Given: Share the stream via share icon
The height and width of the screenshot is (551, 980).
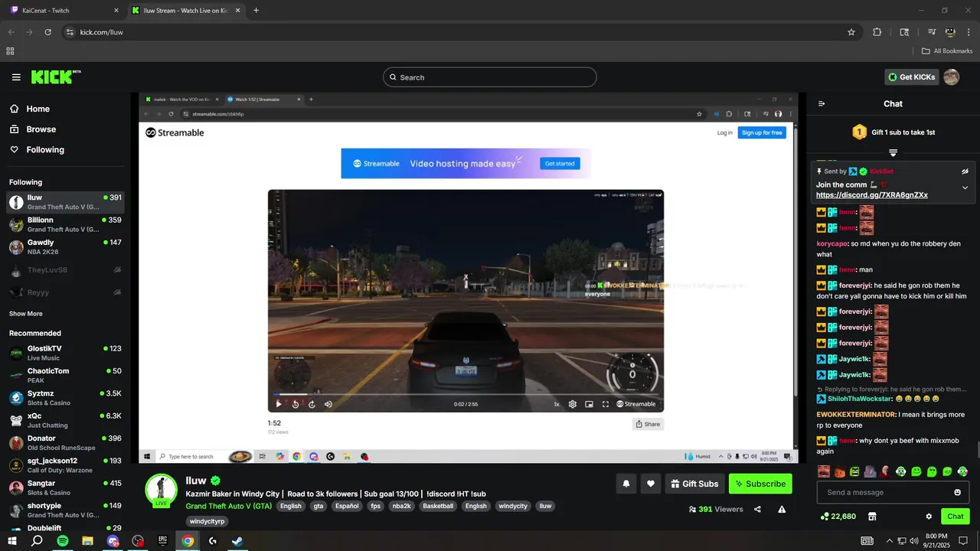Looking at the screenshot, I should pos(757,509).
